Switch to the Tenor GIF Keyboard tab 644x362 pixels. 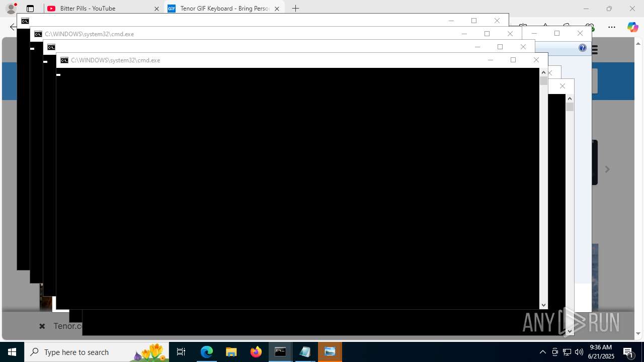point(225,9)
